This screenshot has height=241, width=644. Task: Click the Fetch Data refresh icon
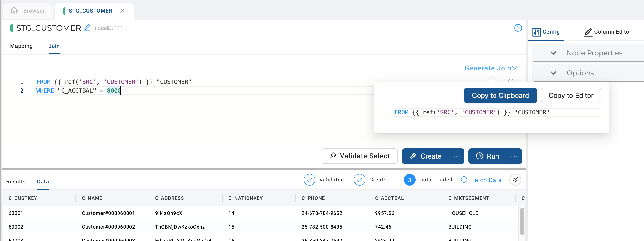pyautogui.click(x=464, y=180)
